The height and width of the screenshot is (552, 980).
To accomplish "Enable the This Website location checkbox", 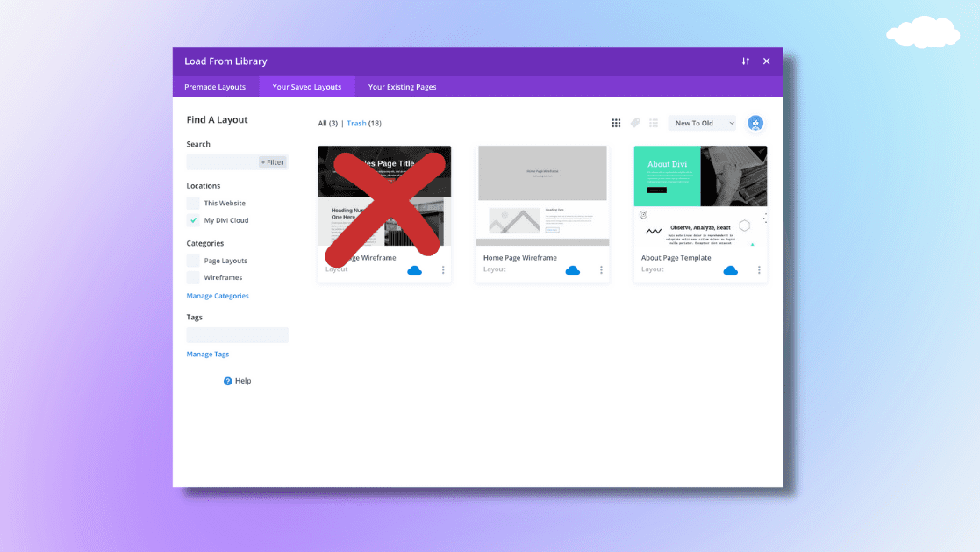I will tap(193, 204).
